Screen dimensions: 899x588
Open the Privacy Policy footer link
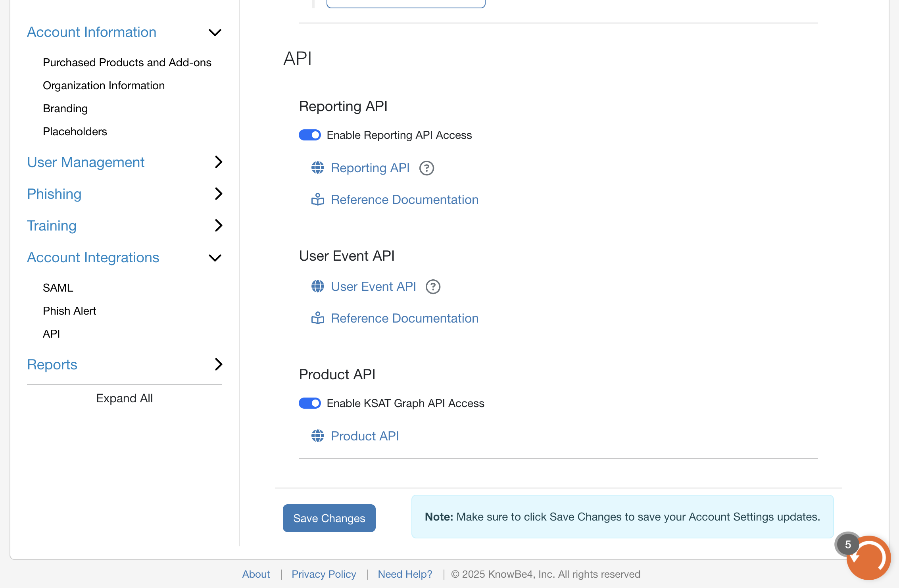click(x=323, y=574)
